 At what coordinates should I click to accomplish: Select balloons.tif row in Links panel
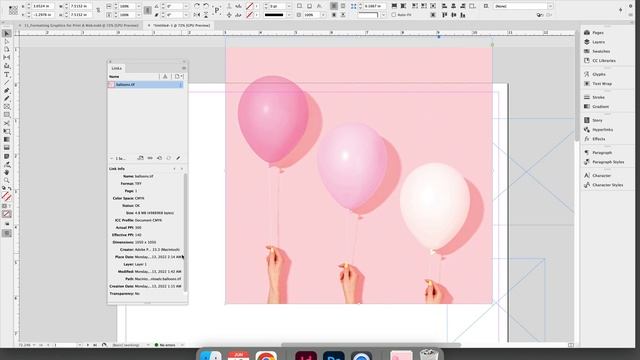tap(146, 84)
